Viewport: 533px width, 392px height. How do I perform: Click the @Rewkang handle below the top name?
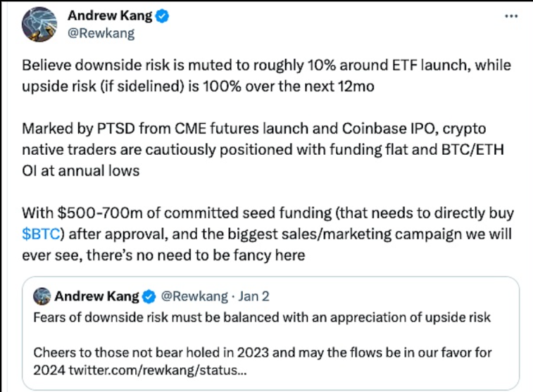click(x=100, y=33)
